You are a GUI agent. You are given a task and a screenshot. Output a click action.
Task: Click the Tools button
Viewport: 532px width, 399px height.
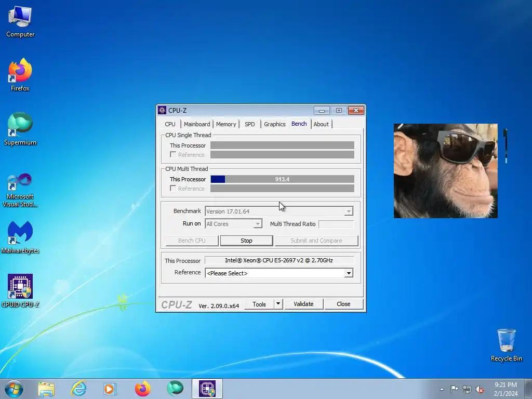pyautogui.click(x=259, y=304)
